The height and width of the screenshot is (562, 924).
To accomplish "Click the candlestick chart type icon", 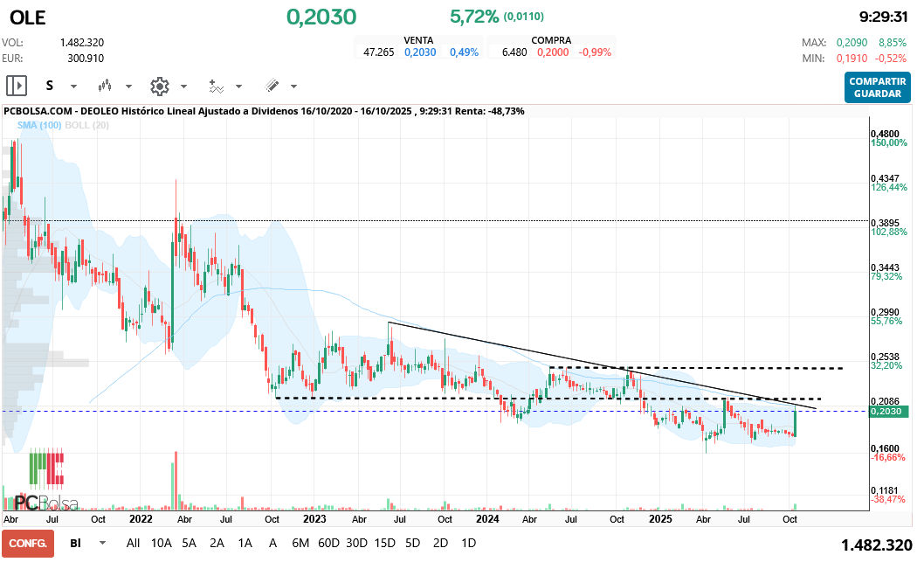I will (105, 87).
